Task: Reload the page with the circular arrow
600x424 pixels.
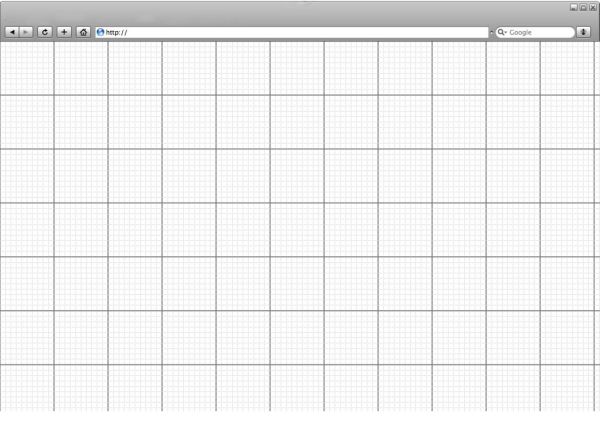Action: tap(45, 32)
